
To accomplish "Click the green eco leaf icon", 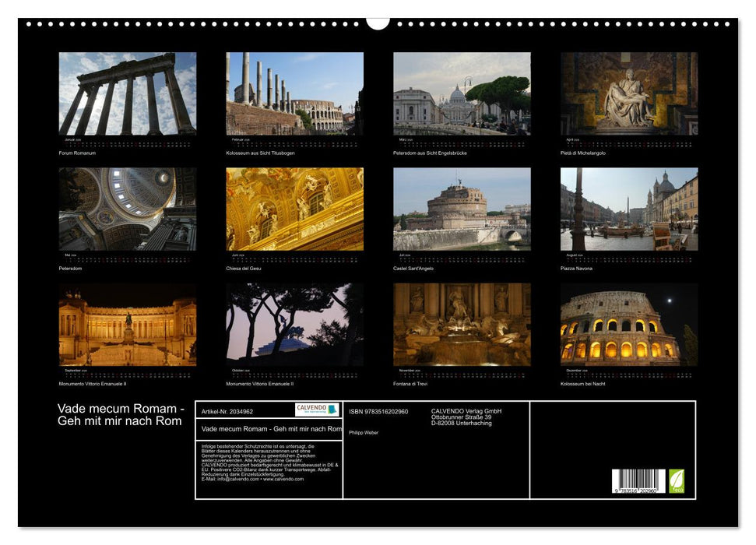I will tap(677, 480).
